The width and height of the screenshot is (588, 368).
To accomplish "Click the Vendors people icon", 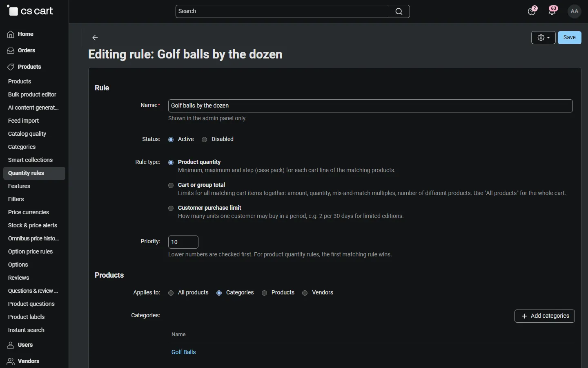I will click(x=11, y=361).
